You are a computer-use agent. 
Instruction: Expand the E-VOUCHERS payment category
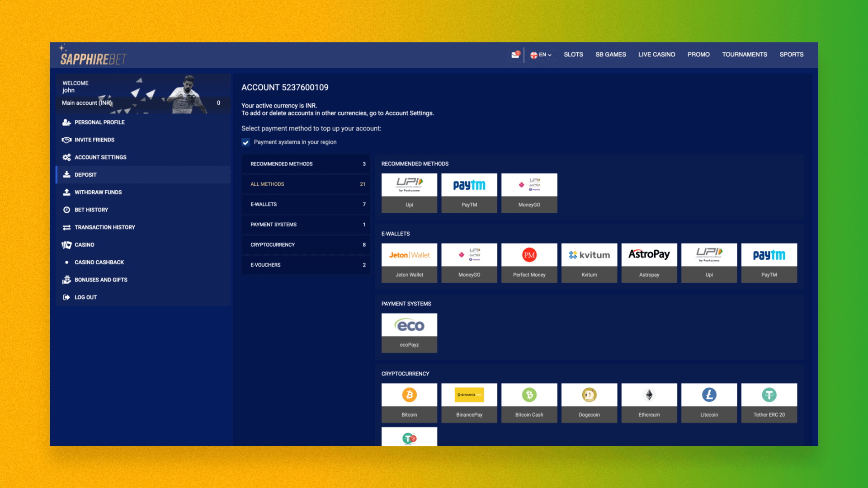point(305,264)
